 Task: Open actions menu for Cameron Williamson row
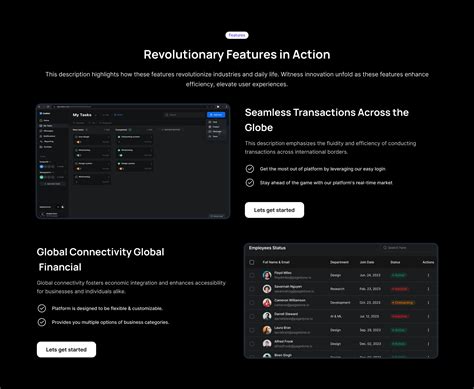coord(428,303)
